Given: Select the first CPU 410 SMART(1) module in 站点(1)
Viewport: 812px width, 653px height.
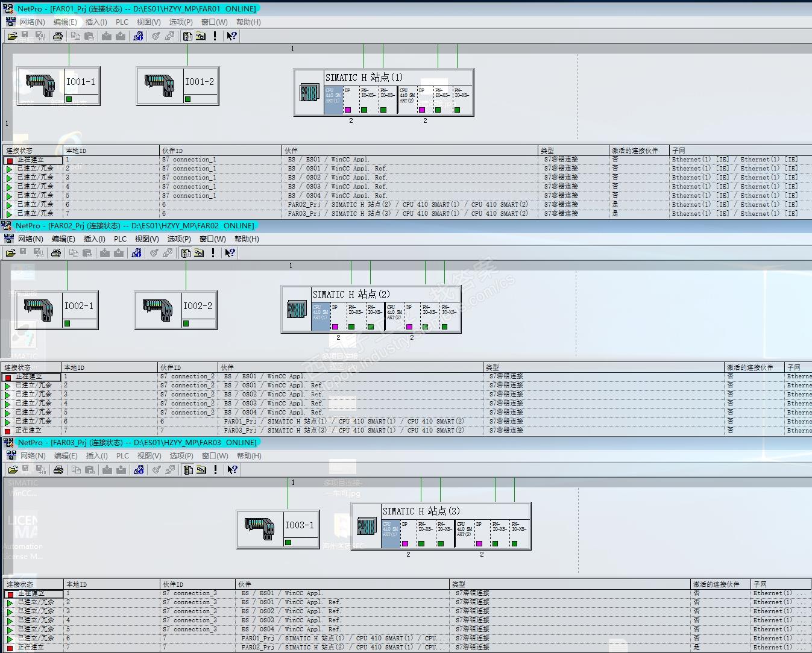Looking at the screenshot, I should point(333,99).
